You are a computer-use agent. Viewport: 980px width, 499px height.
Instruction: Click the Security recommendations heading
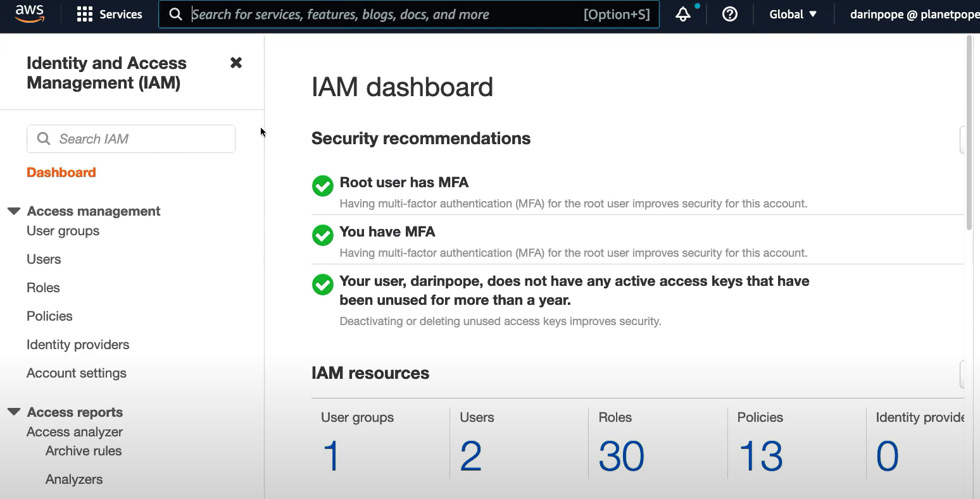pos(421,139)
